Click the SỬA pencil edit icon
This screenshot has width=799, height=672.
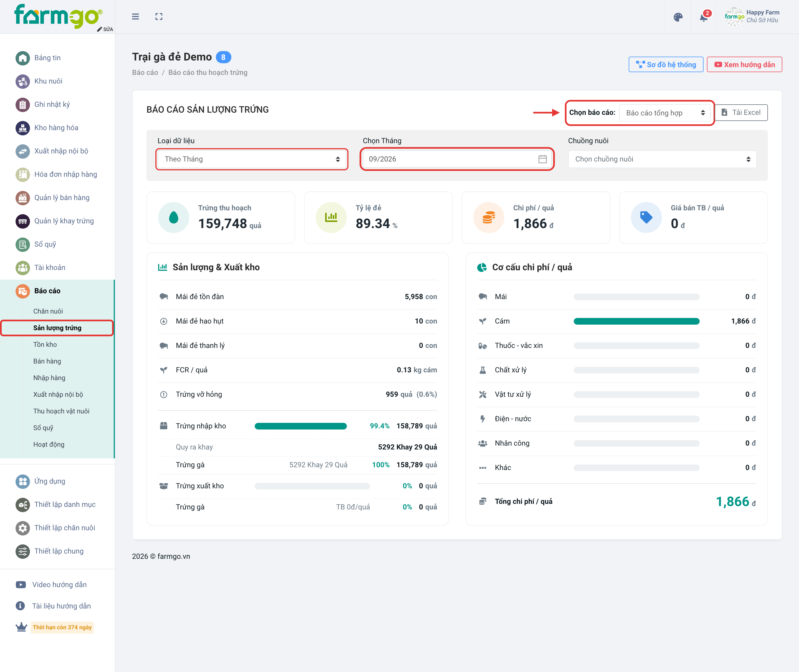tap(100, 29)
